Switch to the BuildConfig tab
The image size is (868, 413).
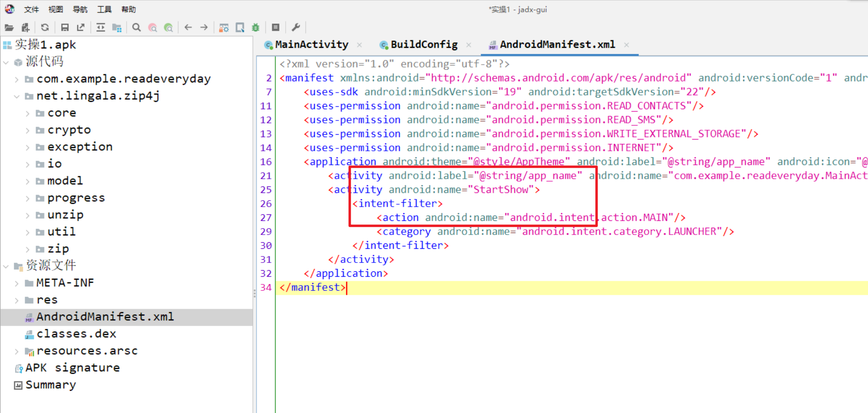[424, 44]
